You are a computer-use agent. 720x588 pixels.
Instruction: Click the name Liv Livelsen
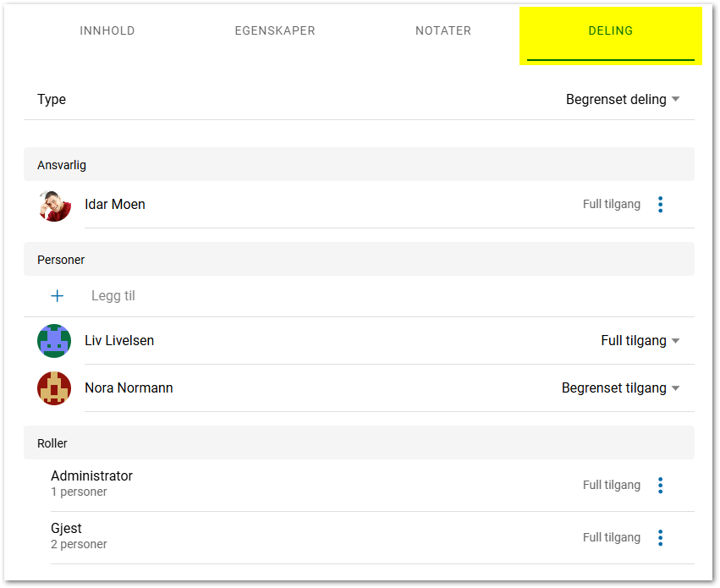[x=119, y=341]
